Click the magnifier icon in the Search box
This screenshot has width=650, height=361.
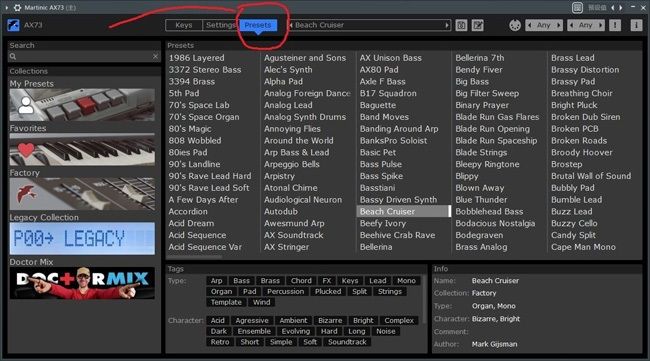pos(13,56)
